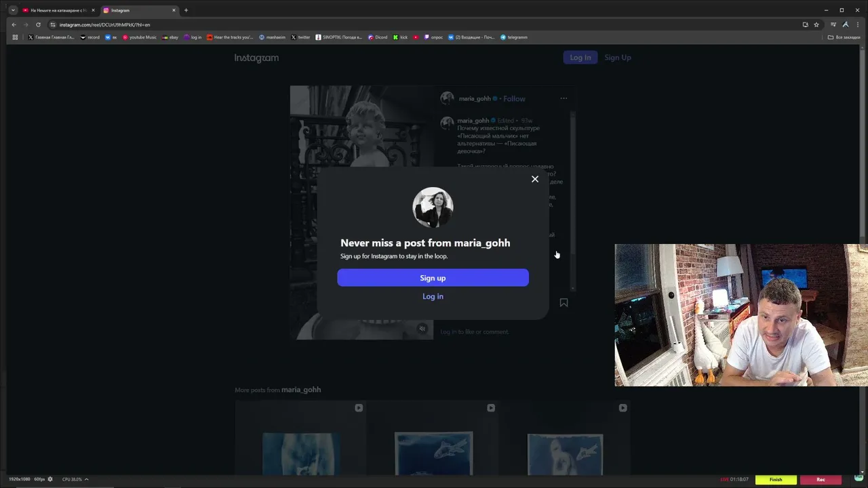Open the apps grid icon in the bookmarks bar
This screenshot has width=868, height=488.
[15, 37]
